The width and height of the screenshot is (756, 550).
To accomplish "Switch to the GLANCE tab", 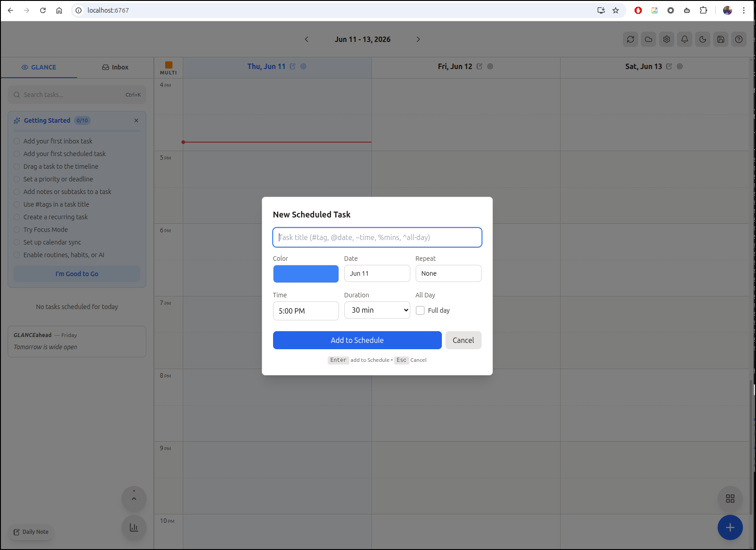I will coord(39,67).
